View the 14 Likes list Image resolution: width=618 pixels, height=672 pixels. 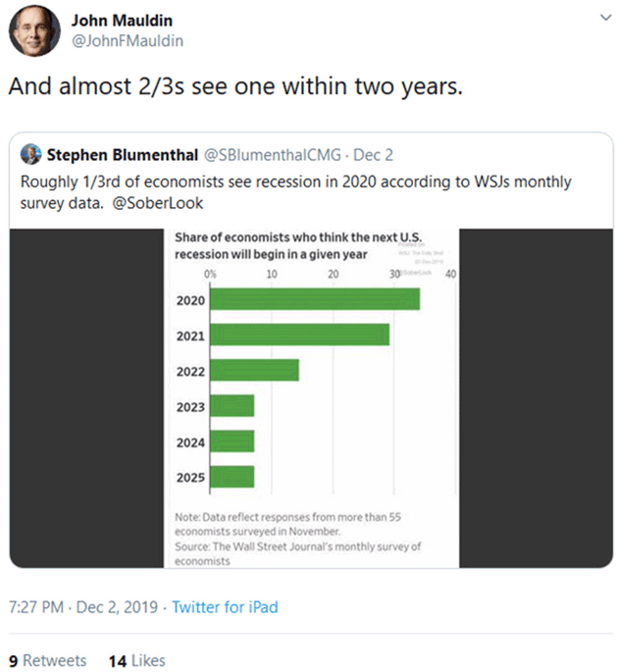[x=137, y=660]
